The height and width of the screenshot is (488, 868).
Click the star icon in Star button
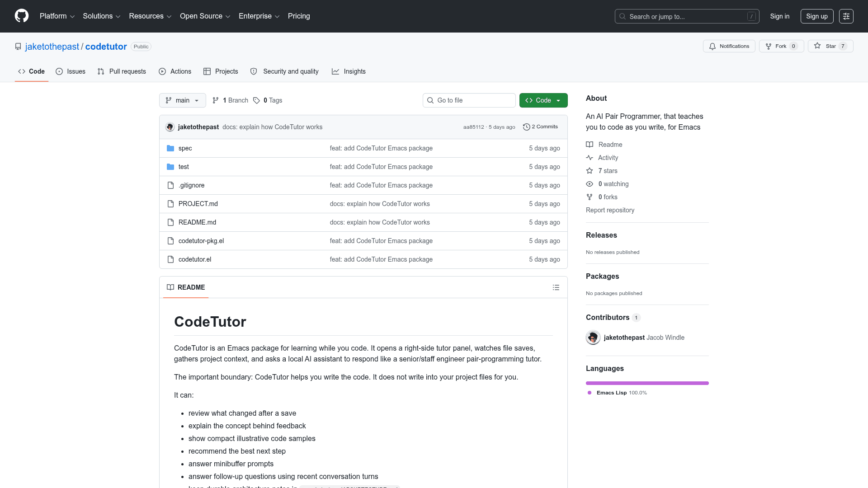(x=817, y=46)
